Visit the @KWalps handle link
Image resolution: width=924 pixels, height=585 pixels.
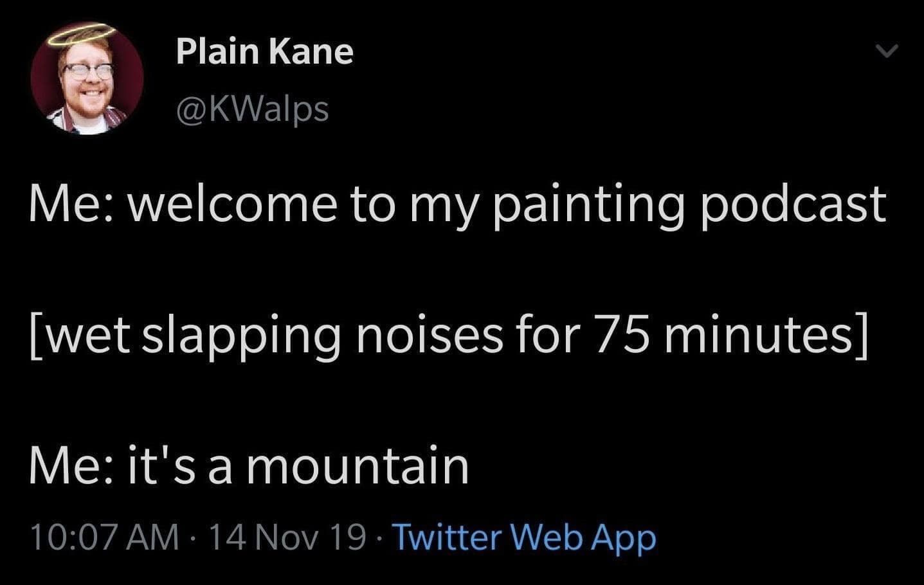(252, 109)
